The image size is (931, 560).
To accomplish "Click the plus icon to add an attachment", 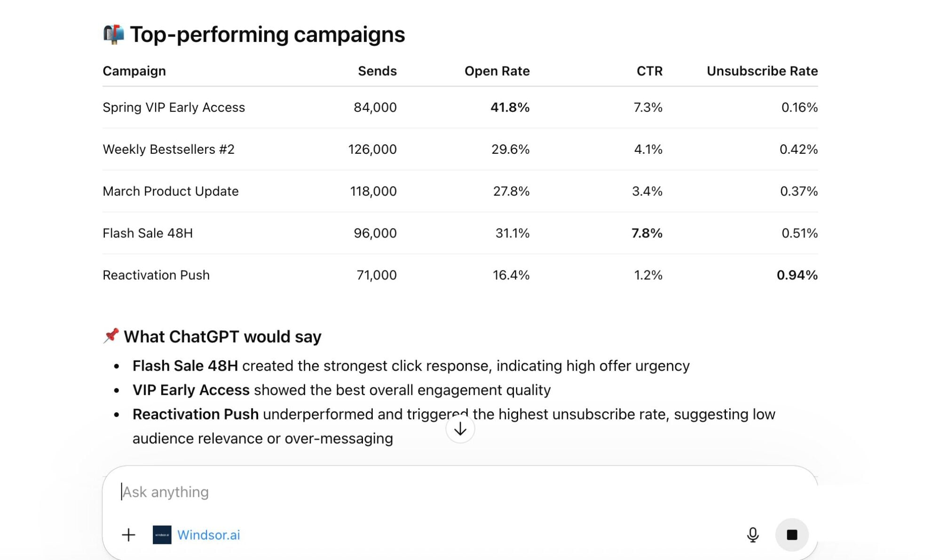I will (128, 535).
